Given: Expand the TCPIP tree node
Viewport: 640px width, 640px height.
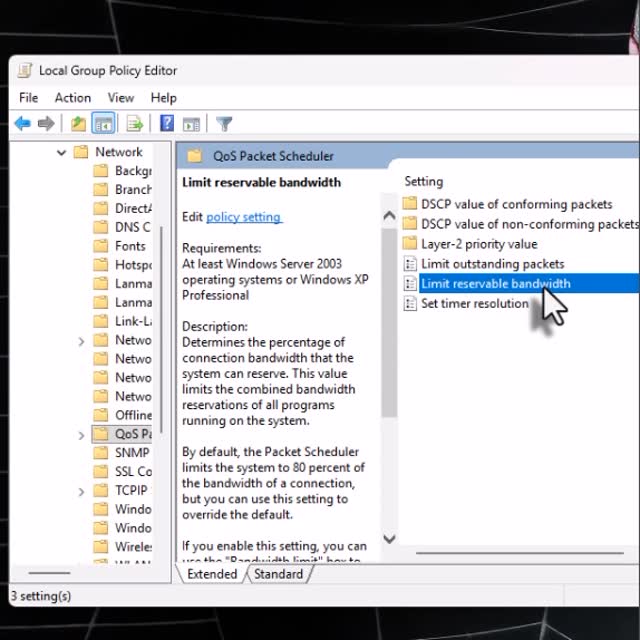Looking at the screenshot, I should coord(81,492).
